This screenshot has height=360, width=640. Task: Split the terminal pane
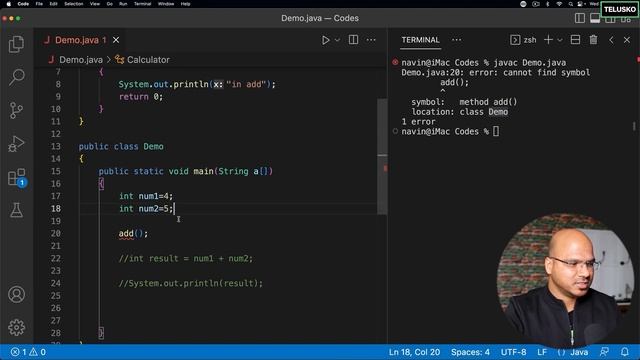[x=575, y=40]
